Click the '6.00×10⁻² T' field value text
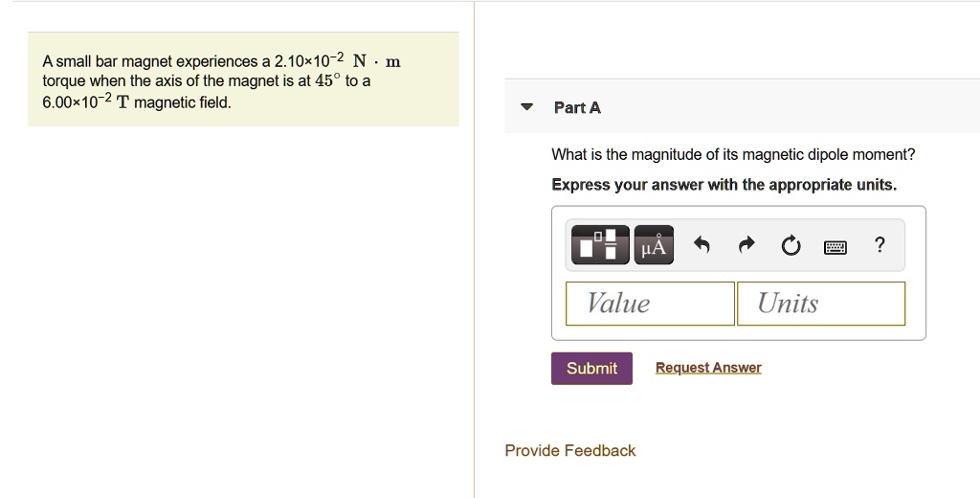Viewport: 980px width, 498px height. (x=84, y=102)
